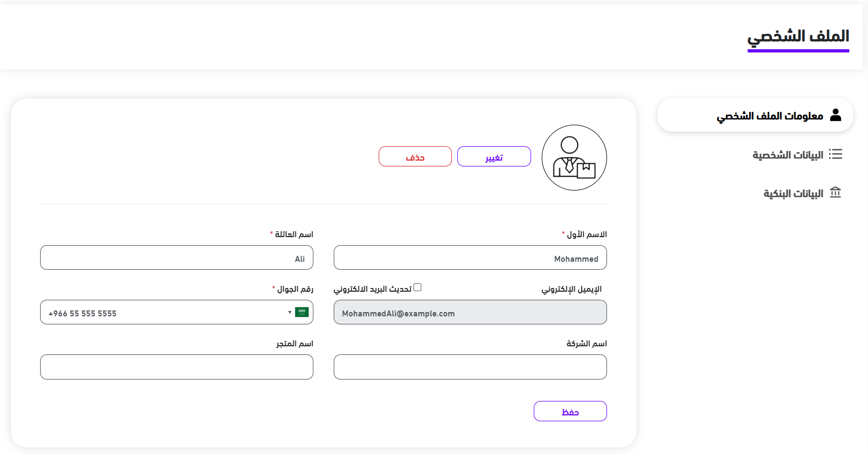Screen dimensions: 868x455
Task: Go to البيانات البنكية section
Action: (x=793, y=193)
